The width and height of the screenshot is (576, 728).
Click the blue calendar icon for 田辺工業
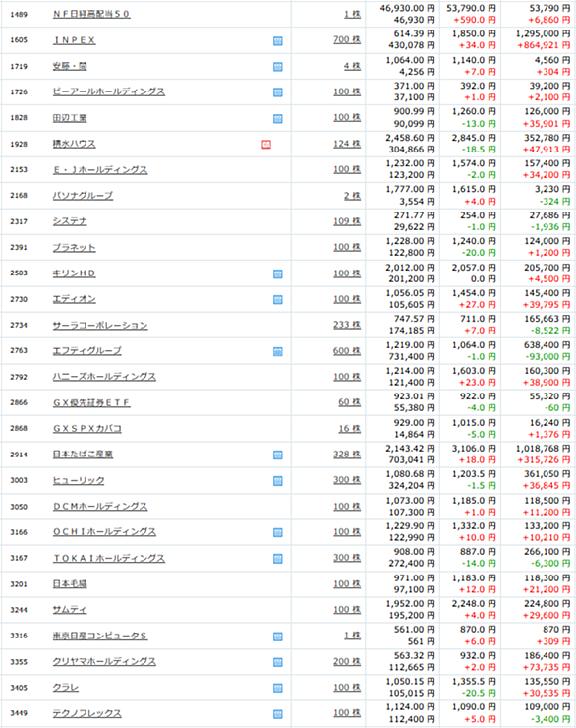[278, 119]
